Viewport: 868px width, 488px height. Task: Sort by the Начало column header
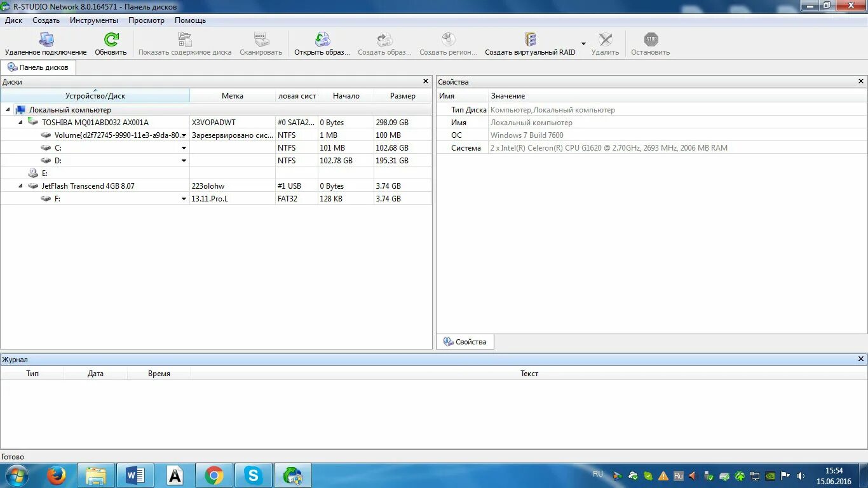pyautogui.click(x=346, y=96)
